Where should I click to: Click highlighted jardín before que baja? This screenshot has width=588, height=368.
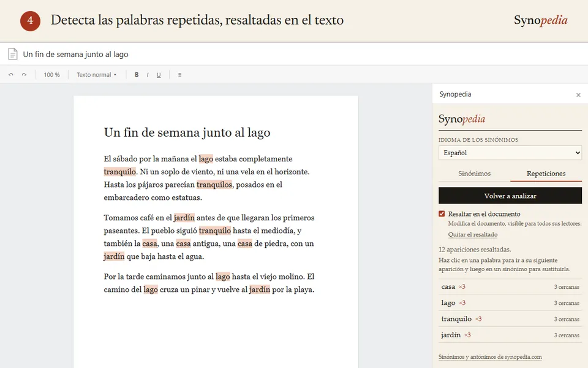click(114, 256)
